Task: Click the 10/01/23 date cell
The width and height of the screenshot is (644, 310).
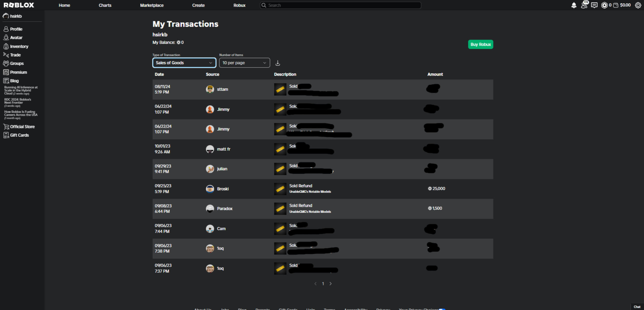Action: click(x=162, y=149)
